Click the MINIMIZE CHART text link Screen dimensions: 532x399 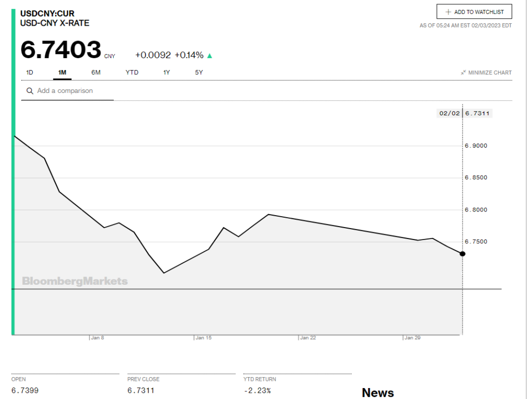pyautogui.click(x=489, y=73)
